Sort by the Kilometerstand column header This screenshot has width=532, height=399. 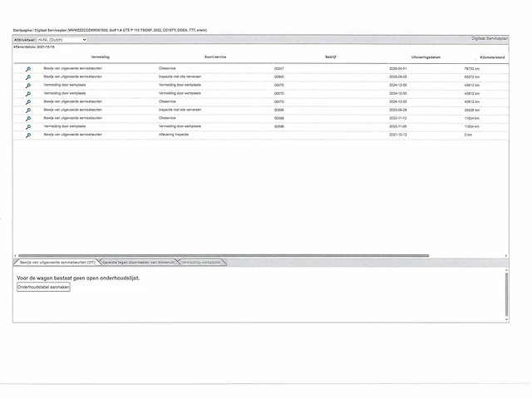tap(492, 57)
